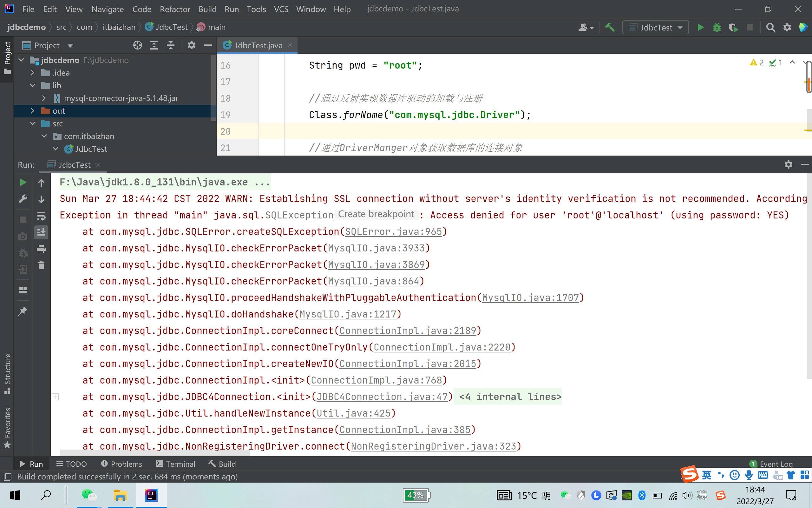Click Create breakpoint hint
The width and height of the screenshot is (812, 508).
(376, 214)
